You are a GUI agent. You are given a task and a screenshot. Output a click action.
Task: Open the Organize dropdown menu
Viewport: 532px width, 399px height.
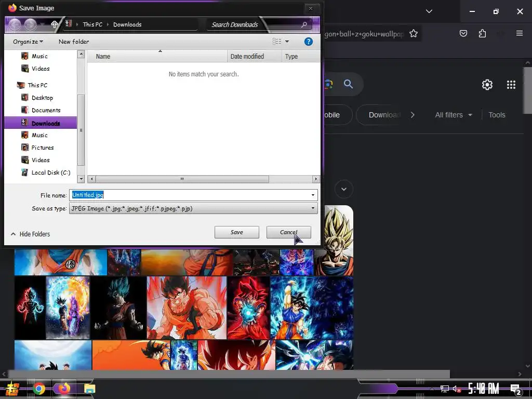click(28, 42)
